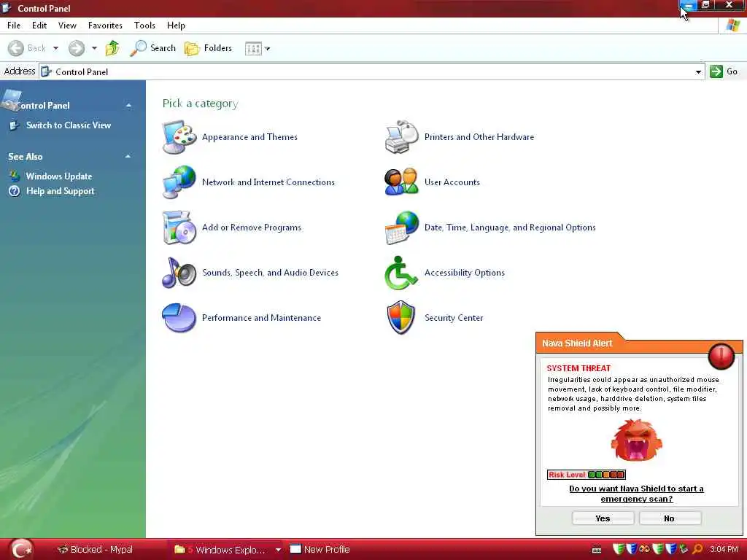Screen dimensions: 747x560
Task: Click the angry monster image in alert
Action: [x=636, y=440]
